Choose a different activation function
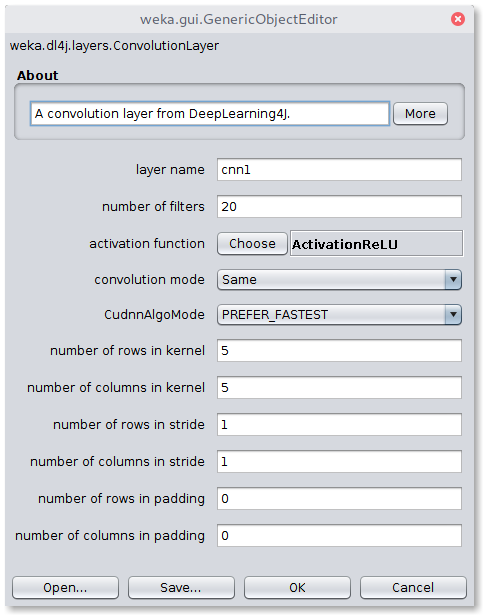Screen dimensions: 483x615 click(x=252, y=244)
